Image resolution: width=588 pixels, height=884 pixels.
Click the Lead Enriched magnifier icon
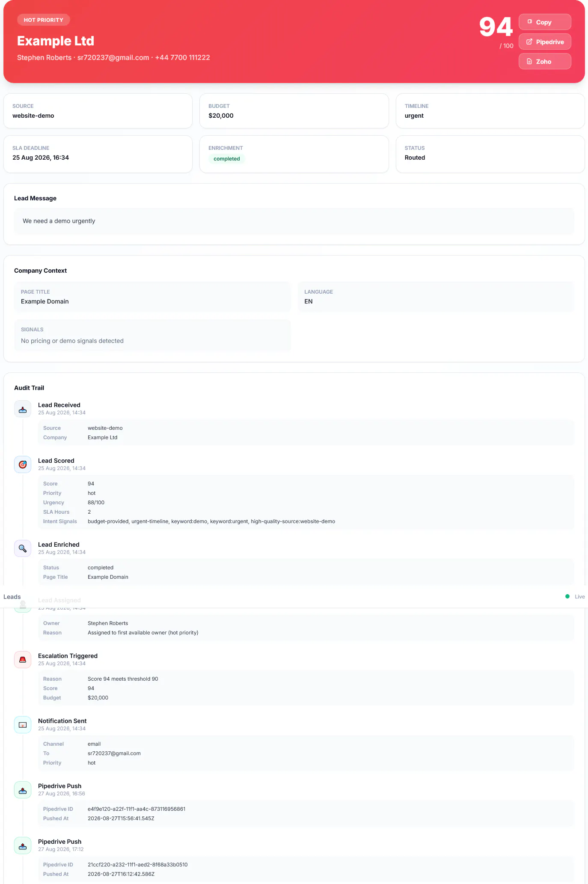[x=23, y=548]
